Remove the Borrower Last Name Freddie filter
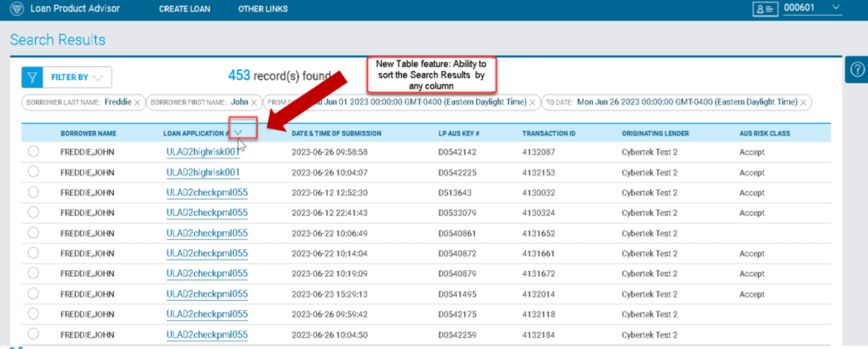The width and height of the screenshot is (868, 349). (137, 103)
